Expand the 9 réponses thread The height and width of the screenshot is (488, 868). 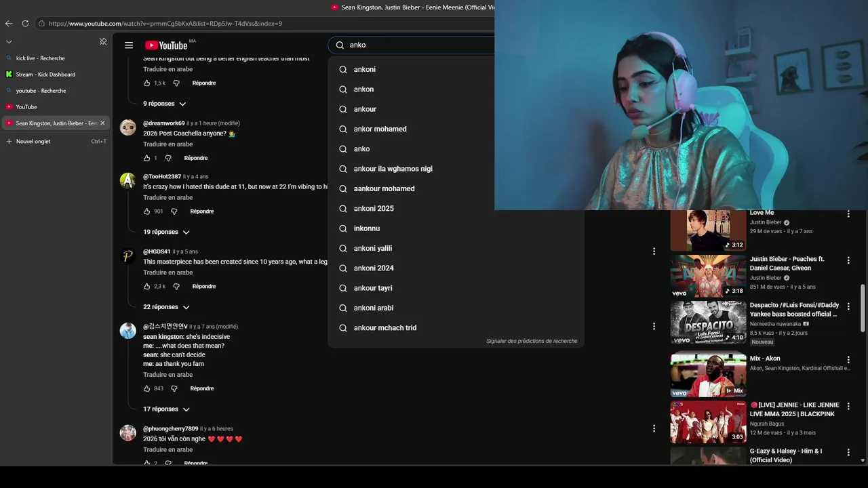pyautogui.click(x=164, y=104)
